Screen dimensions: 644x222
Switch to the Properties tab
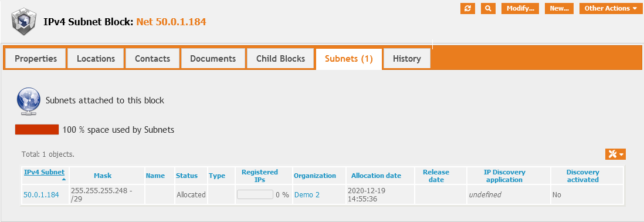point(36,58)
